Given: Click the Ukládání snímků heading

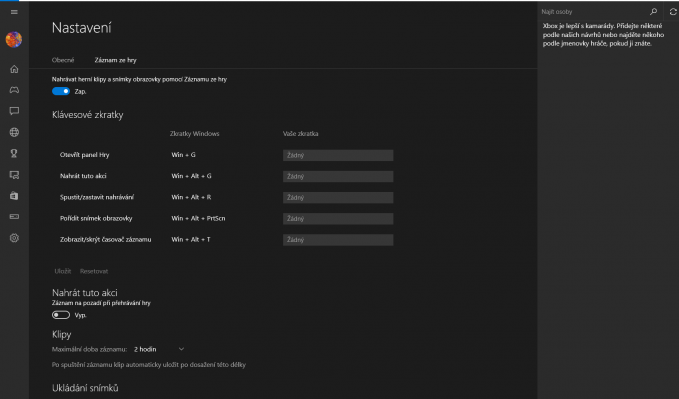Looking at the screenshot, I should [x=85, y=388].
